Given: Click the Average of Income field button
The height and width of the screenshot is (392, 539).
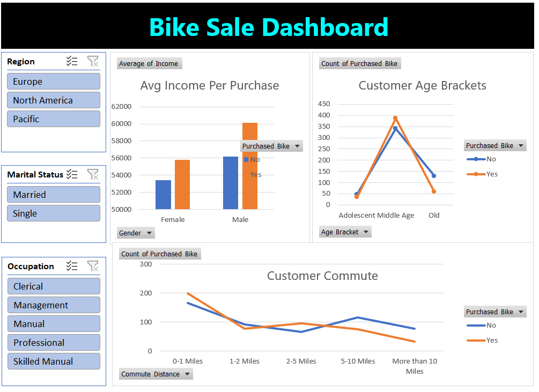Looking at the screenshot, I should coord(149,63).
